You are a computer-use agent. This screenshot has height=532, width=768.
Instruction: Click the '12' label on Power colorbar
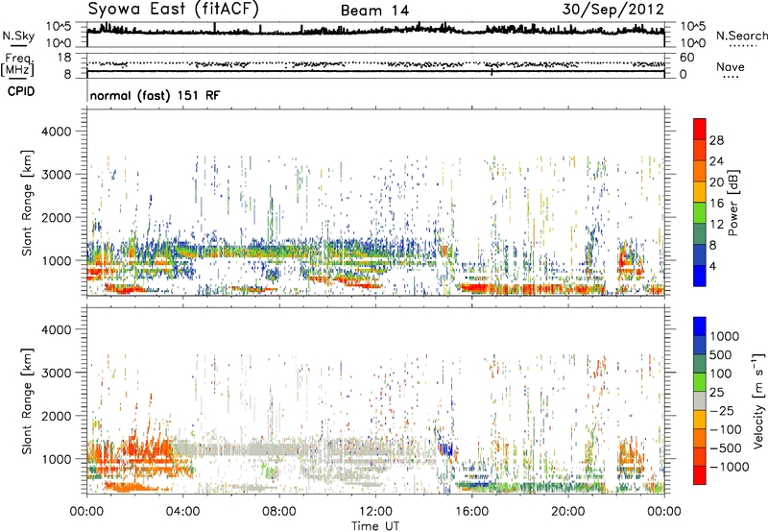point(716,225)
